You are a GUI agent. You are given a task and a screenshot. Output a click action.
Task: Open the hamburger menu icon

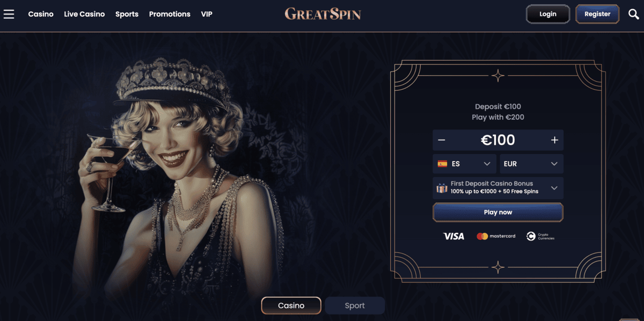pos(9,14)
